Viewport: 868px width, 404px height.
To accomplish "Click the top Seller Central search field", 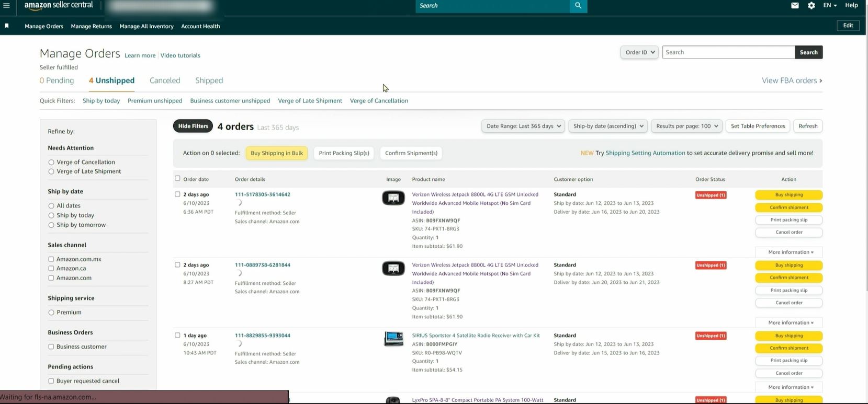I will click(x=493, y=6).
